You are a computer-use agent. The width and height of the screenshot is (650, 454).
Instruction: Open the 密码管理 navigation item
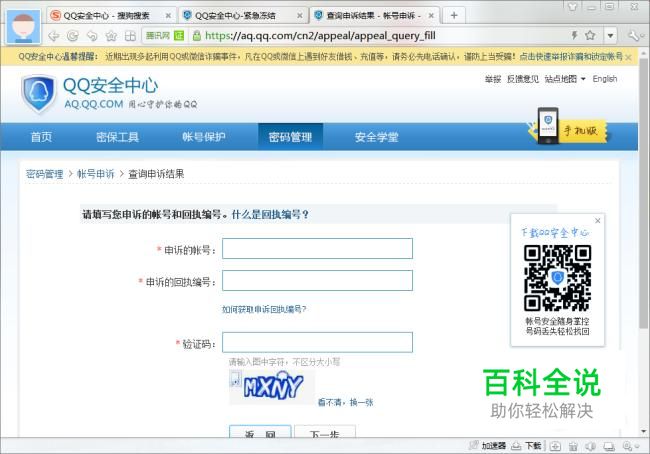(290, 137)
